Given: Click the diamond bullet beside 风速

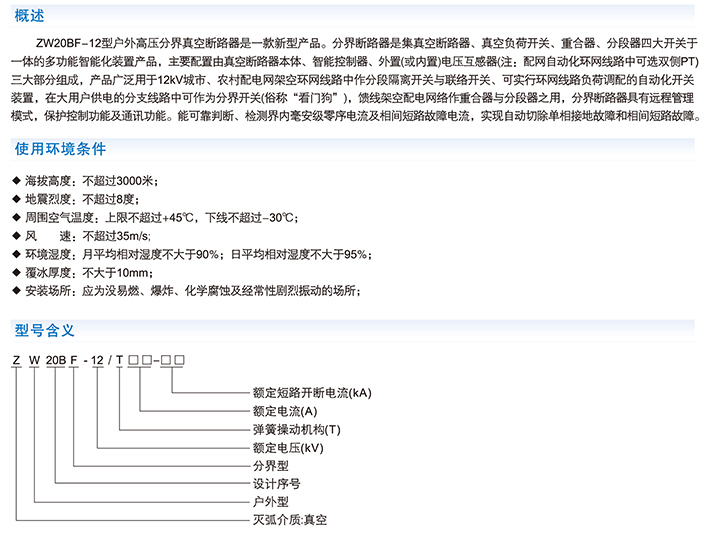Looking at the screenshot, I should [x=14, y=236].
